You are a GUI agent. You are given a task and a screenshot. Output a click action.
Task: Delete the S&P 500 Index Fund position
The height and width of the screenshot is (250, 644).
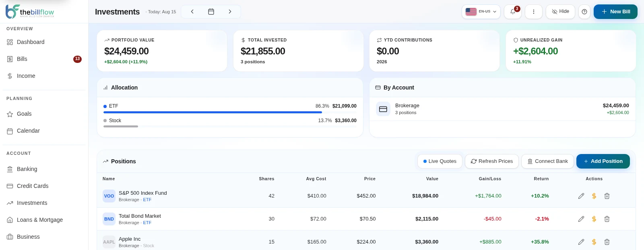pyautogui.click(x=607, y=196)
